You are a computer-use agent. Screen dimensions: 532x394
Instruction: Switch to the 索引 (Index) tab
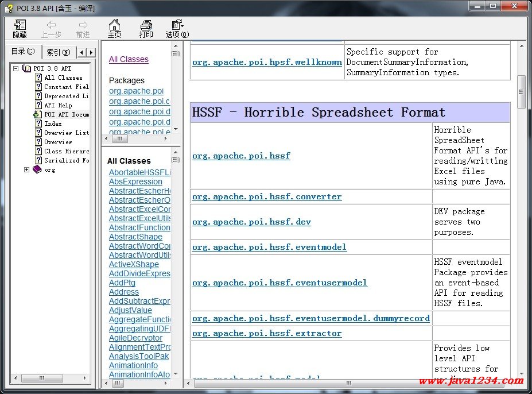pos(59,52)
